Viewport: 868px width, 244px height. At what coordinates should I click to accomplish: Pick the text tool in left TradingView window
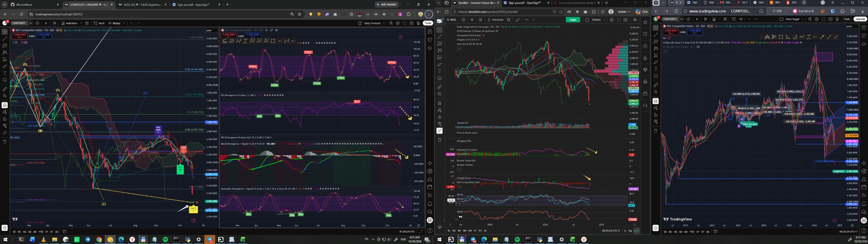[x=5, y=73]
